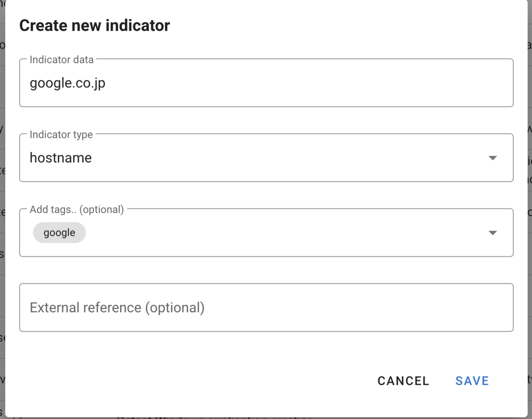
Task: Expand the Indicator type dropdown arrow
Action: coord(492,158)
